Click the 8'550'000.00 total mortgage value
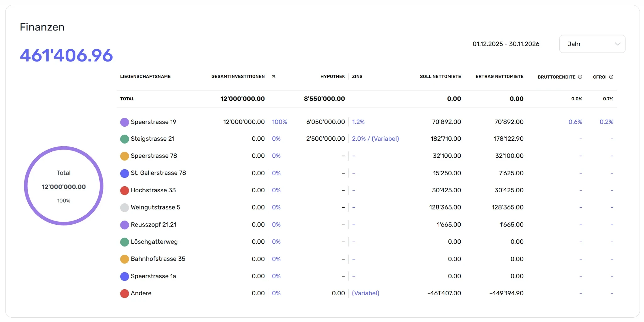The image size is (644, 322). click(x=324, y=99)
